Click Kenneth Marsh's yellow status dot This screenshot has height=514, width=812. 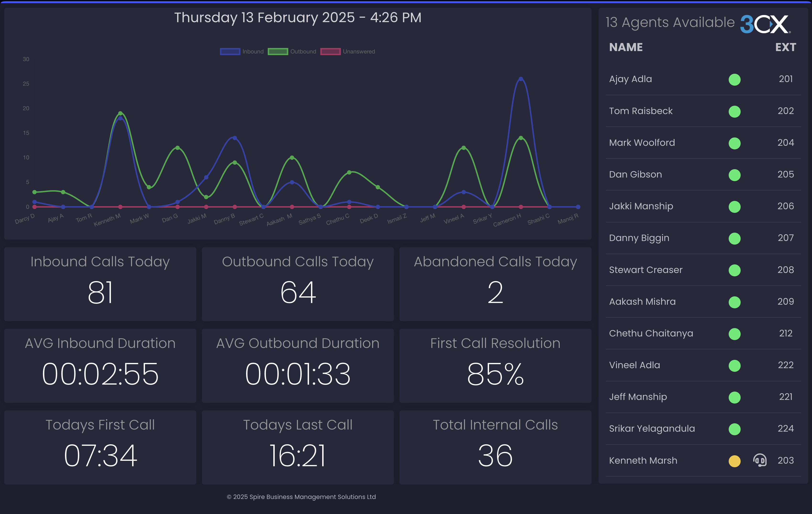(734, 461)
